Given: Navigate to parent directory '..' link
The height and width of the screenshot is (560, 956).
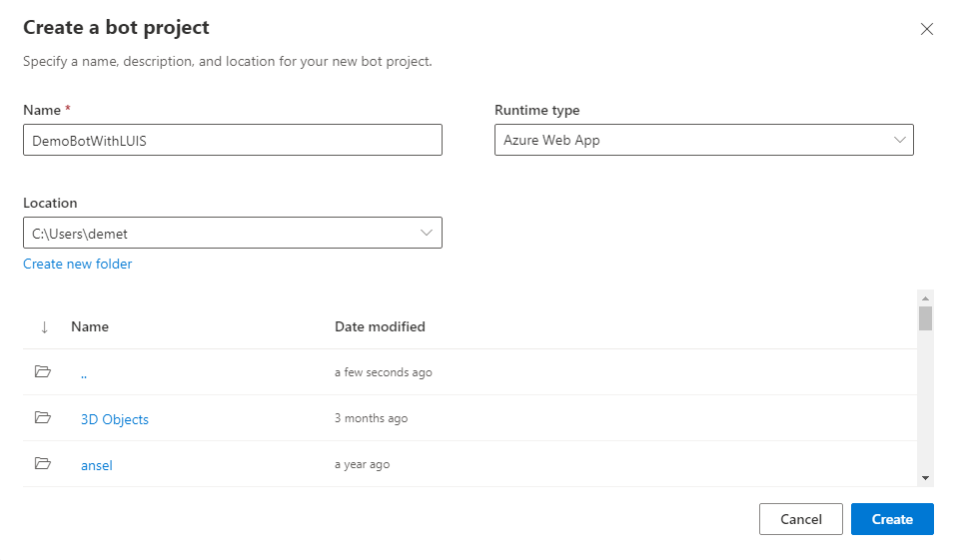Looking at the screenshot, I should pos(84,375).
